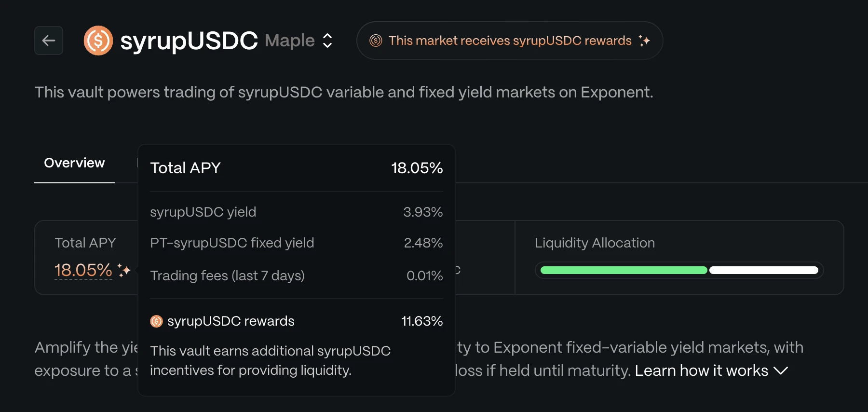Click the sparkle icon in rewards badge
Viewport: 868px width, 412px height.
coord(644,41)
